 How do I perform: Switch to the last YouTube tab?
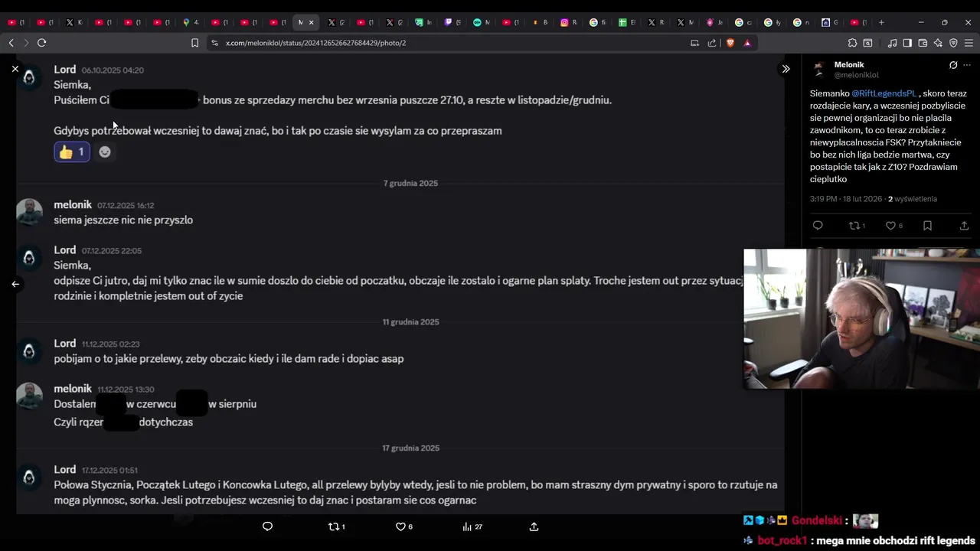coord(858,22)
